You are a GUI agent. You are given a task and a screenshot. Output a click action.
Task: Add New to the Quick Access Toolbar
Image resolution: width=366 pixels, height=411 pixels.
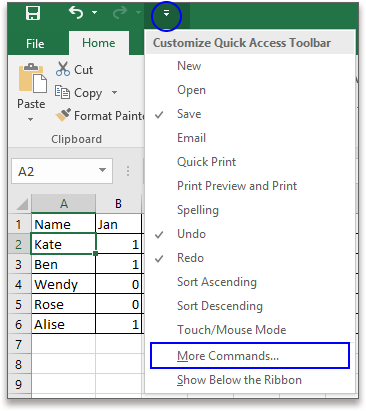pos(250,66)
